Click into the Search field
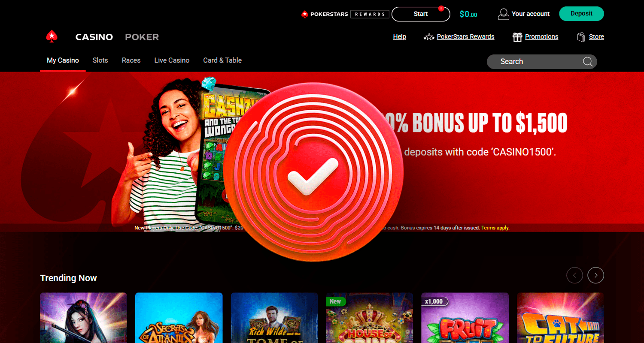644x343 pixels. tap(542, 62)
